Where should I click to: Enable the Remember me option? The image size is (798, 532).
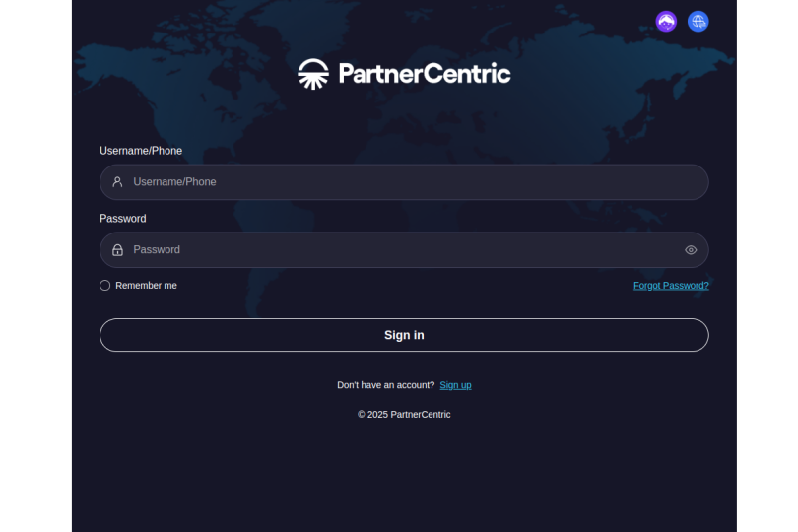pos(104,285)
